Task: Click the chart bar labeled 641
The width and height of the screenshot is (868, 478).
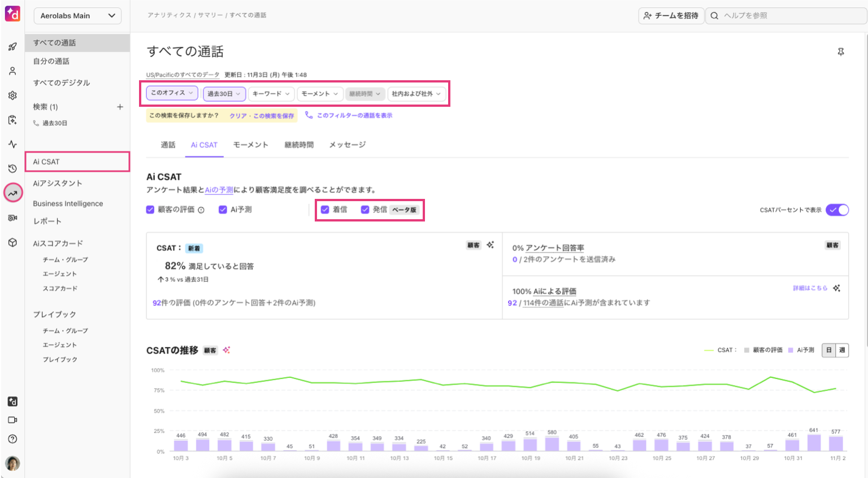Action: pyautogui.click(x=814, y=442)
